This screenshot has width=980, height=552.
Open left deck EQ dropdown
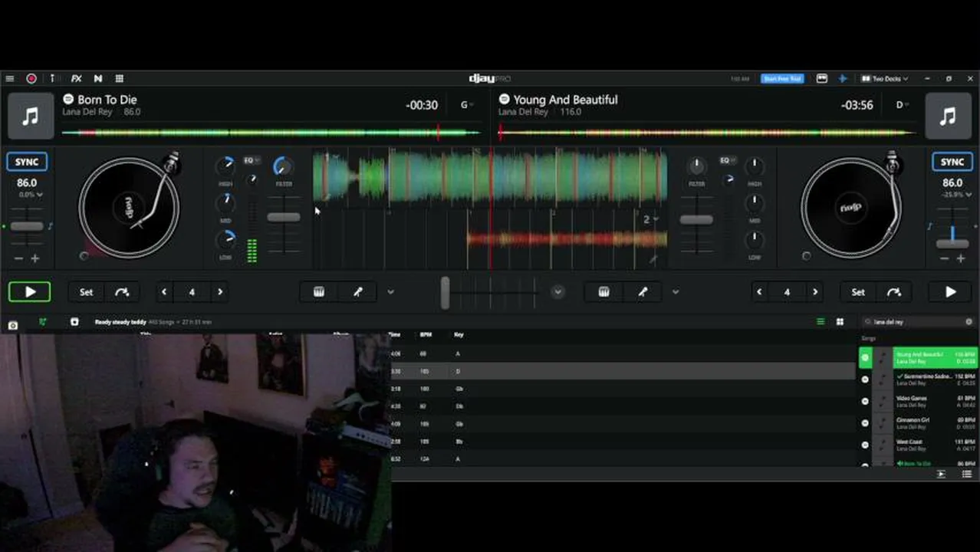tap(252, 160)
